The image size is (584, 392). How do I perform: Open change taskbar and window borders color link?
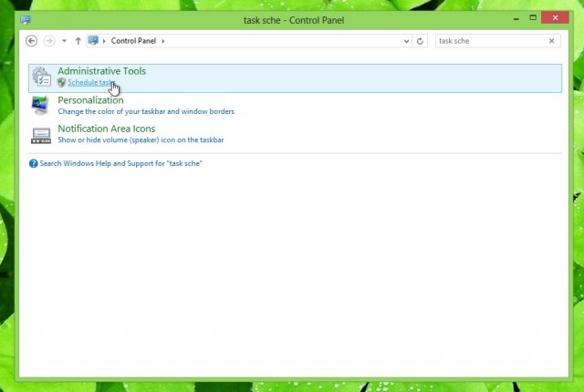pos(146,111)
